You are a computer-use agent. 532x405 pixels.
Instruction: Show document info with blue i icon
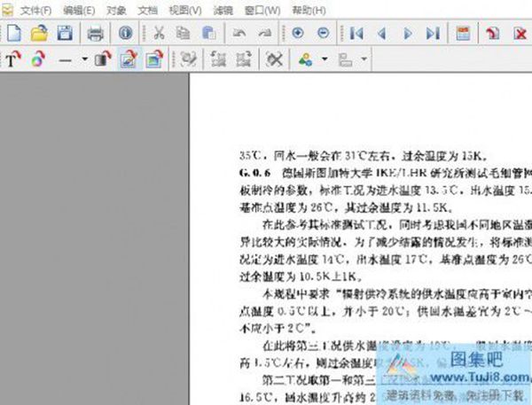click(x=126, y=33)
